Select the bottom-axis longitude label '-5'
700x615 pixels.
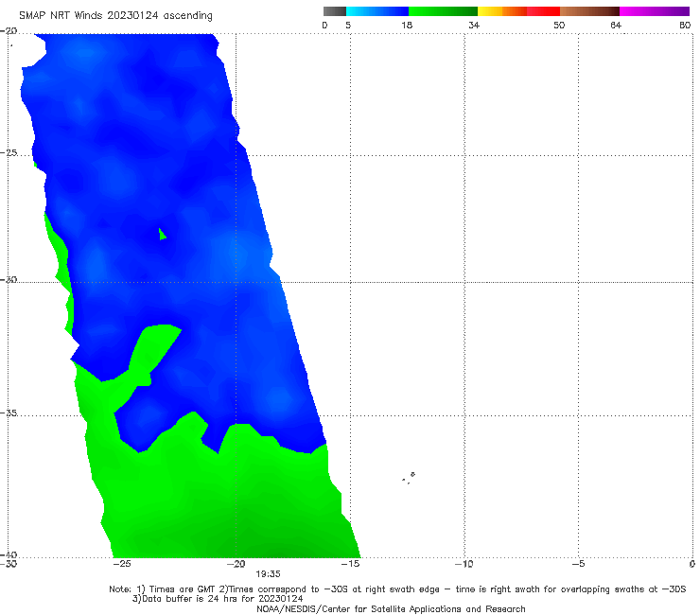[578, 564]
